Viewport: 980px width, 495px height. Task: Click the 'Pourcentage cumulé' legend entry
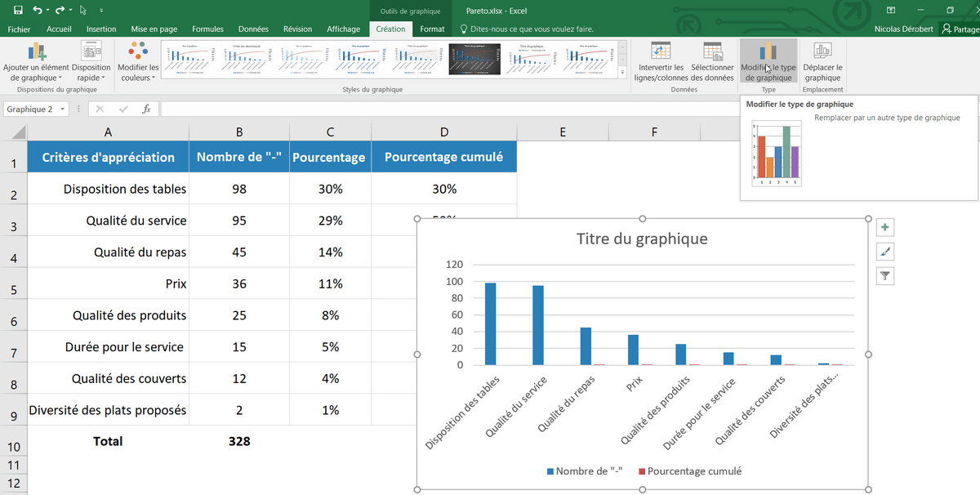pyautogui.click(x=690, y=471)
